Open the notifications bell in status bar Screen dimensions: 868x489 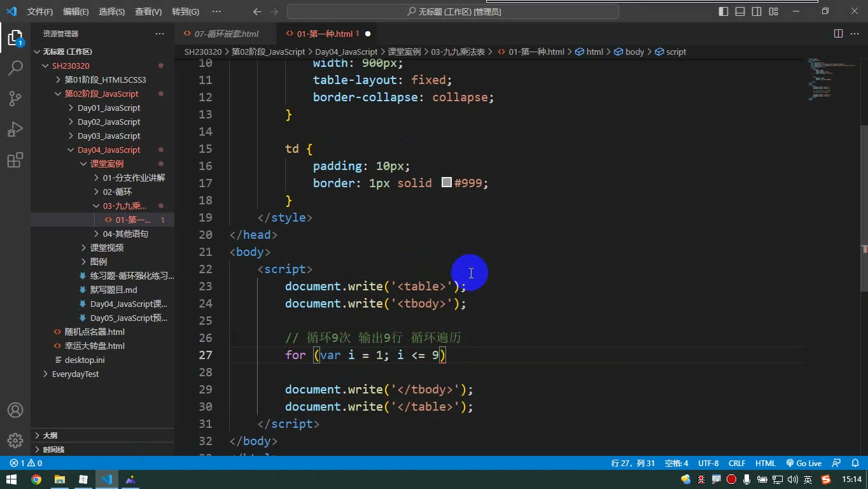click(854, 464)
